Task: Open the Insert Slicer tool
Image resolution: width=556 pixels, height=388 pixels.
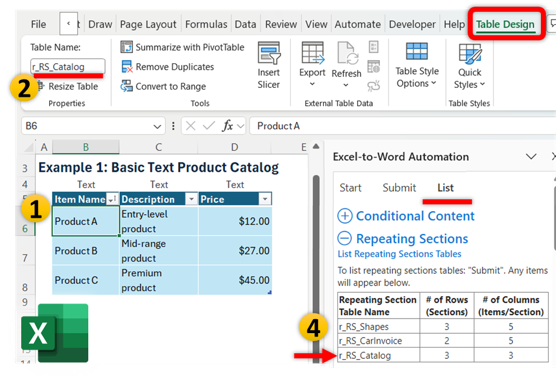Action: tap(268, 65)
